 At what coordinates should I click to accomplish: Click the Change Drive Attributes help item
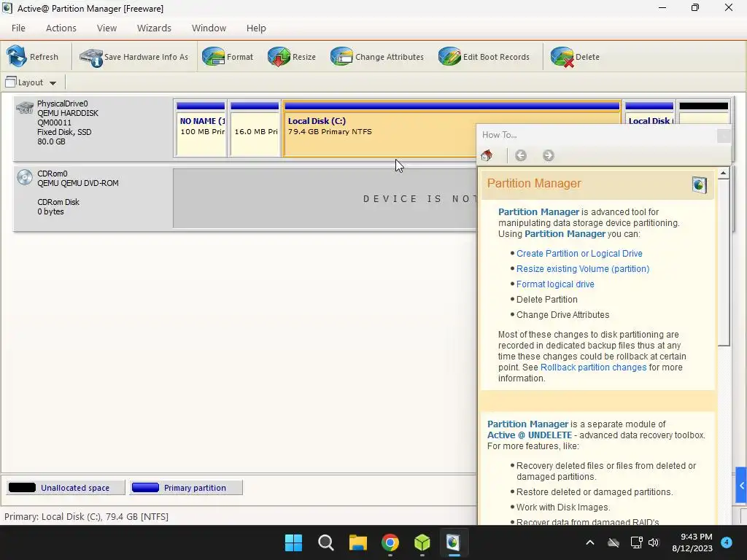562,314
